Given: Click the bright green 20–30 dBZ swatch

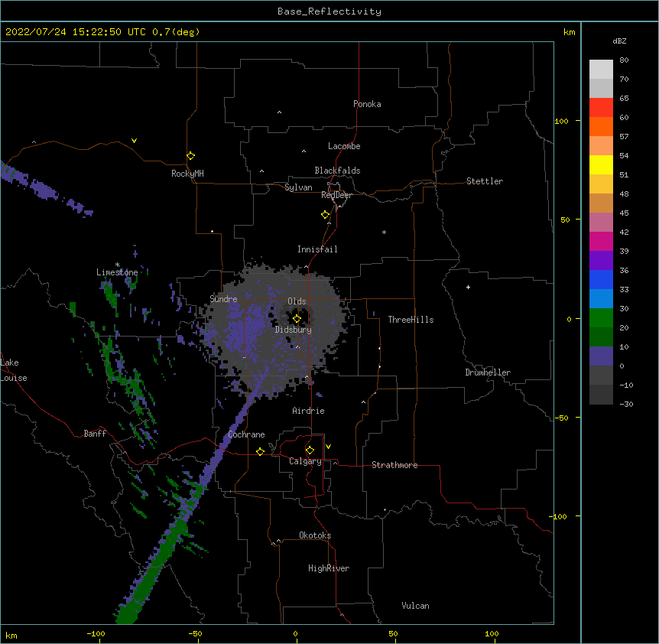Looking at the screenshot, I should tap(601, 318).
